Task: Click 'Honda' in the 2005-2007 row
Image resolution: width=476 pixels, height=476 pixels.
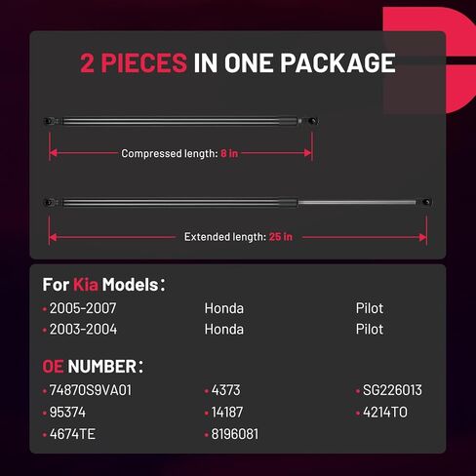Action: point(224,308)
